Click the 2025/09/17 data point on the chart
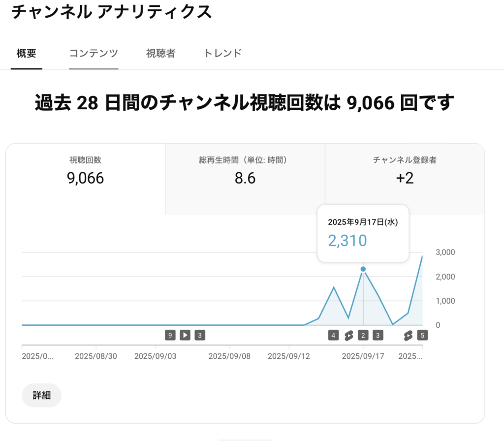Image resolution: width=504 pixels, height=445 pixels. (363, 269)
